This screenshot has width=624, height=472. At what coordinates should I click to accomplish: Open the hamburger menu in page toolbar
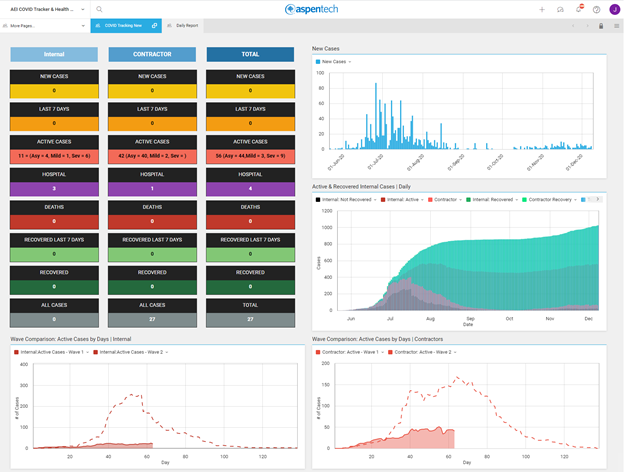pos(616,26)
